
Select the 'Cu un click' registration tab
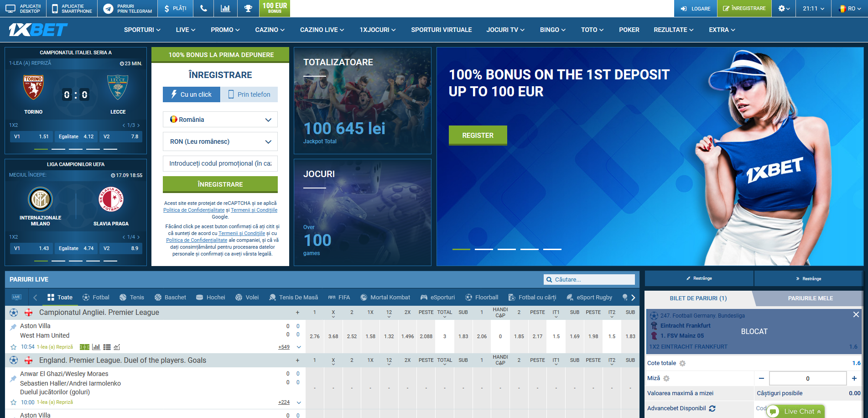[192, 94]
